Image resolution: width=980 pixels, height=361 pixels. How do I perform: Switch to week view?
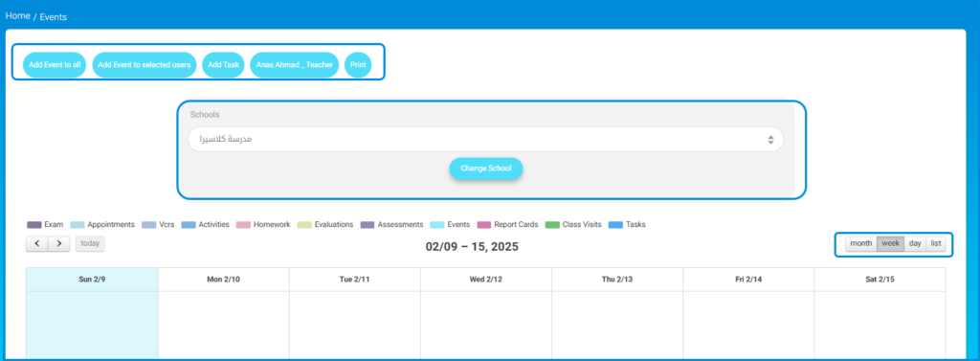(x=890, y=243)
